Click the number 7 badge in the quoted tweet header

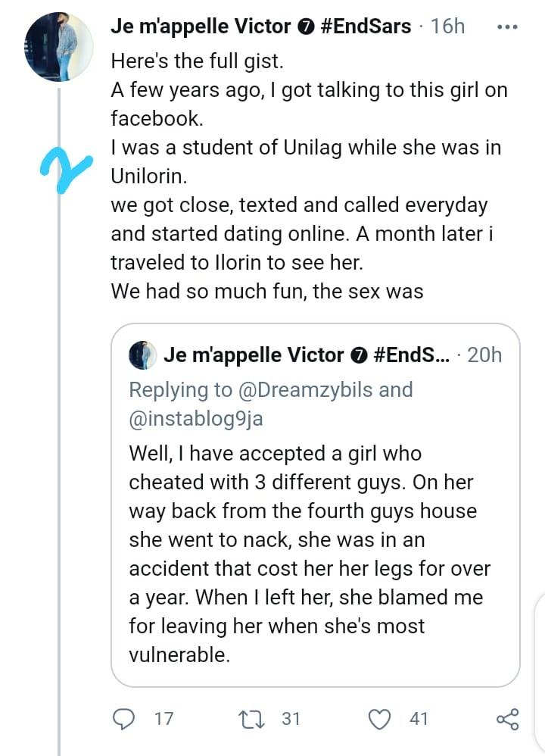pyautogui.click(x=357, y=355)
